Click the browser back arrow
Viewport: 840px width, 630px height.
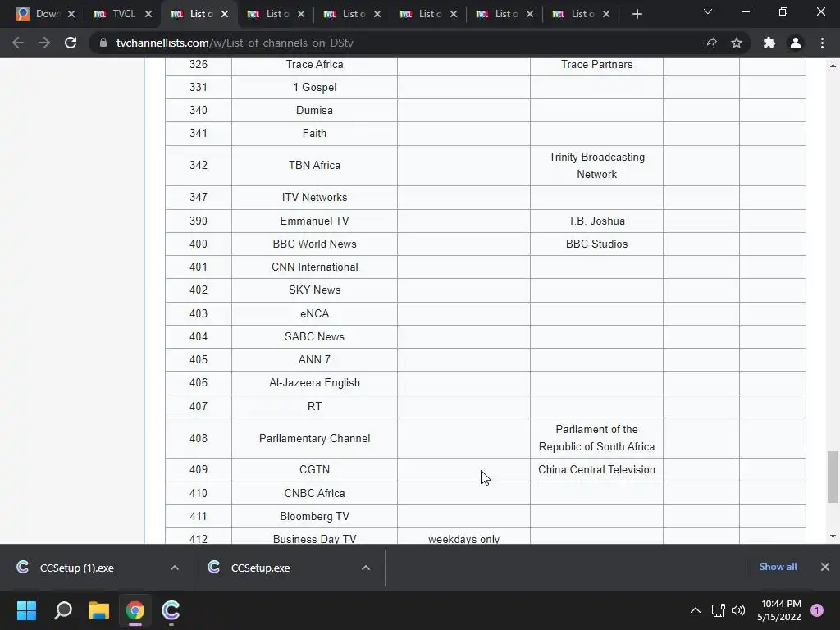(x=18, y=43)
